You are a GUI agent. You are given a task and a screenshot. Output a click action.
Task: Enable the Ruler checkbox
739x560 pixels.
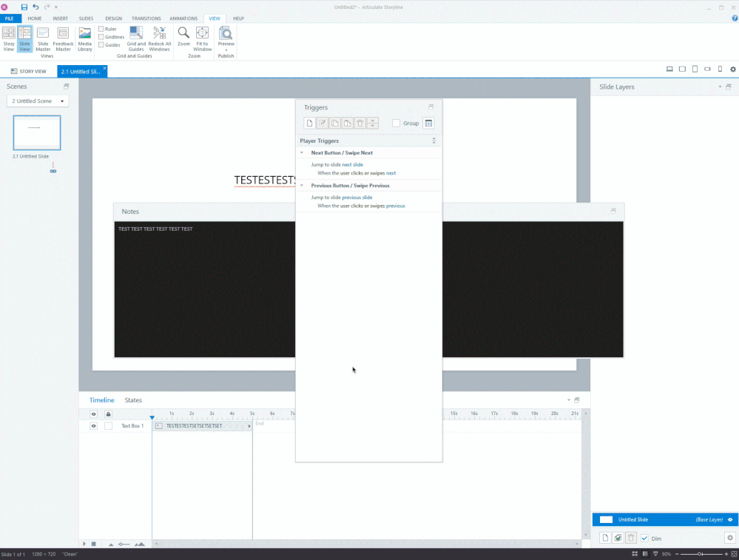[101, 29]
